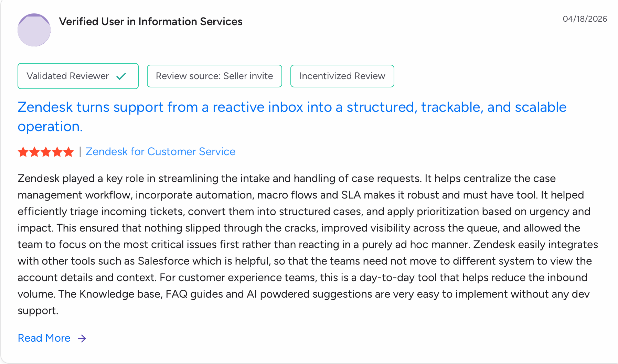Select the fifth and last rating star
This screenshot has height=364, width=618.
pyautogui.click(x=68, y=152)
